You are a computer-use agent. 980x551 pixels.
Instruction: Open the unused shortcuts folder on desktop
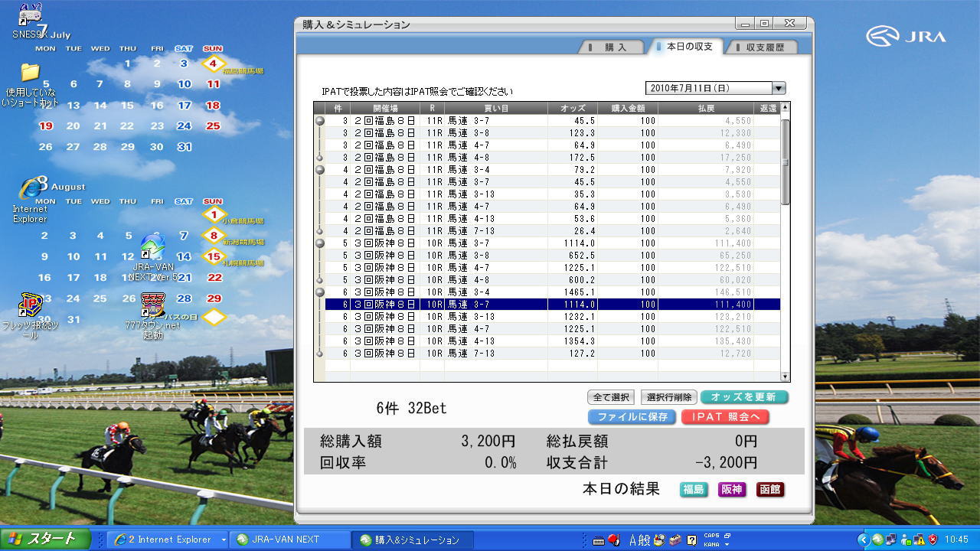pos(30,73)
